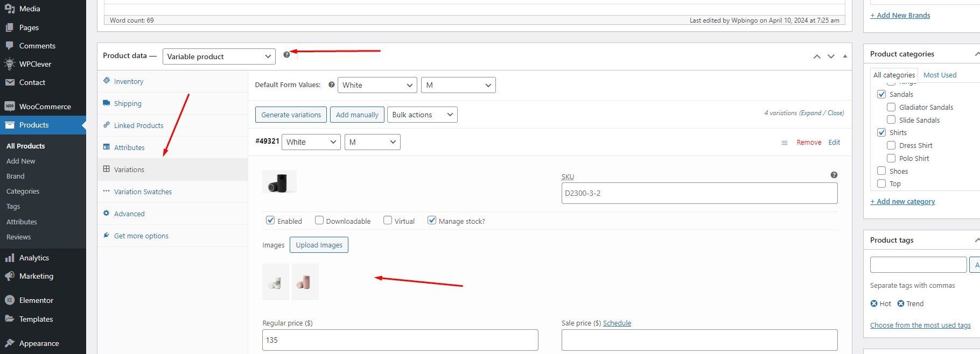Screen dimensions: 980x354
Task: Open Analytics chart icon
Action: 10,258
